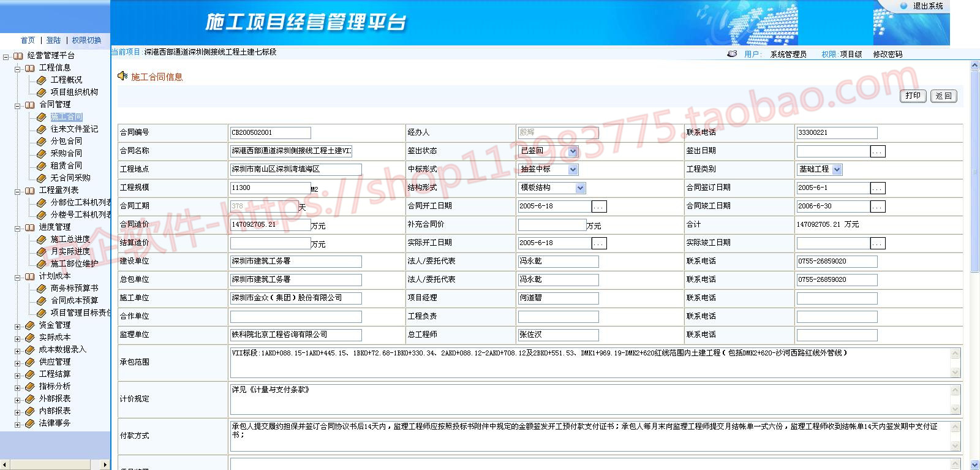
Task: Click the 返回 button
Action: click(x=944, y=96)
